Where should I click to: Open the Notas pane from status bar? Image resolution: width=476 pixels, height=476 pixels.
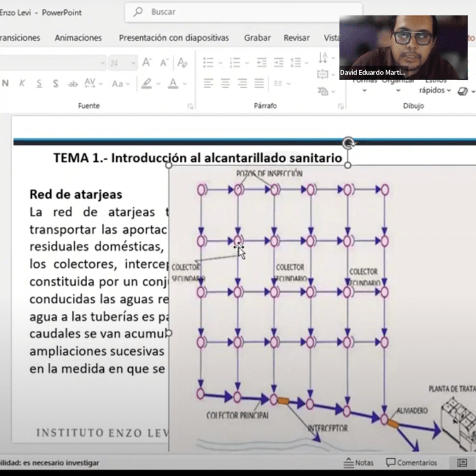pyautogui.click(x=358, y=463)
